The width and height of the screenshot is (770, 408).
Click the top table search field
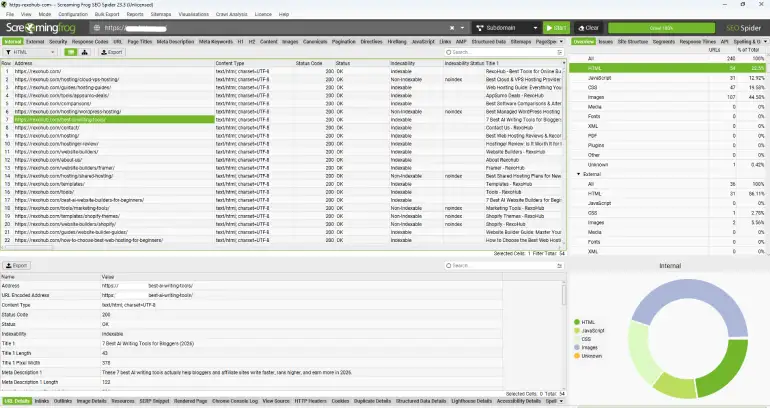(x=503, y=52)
